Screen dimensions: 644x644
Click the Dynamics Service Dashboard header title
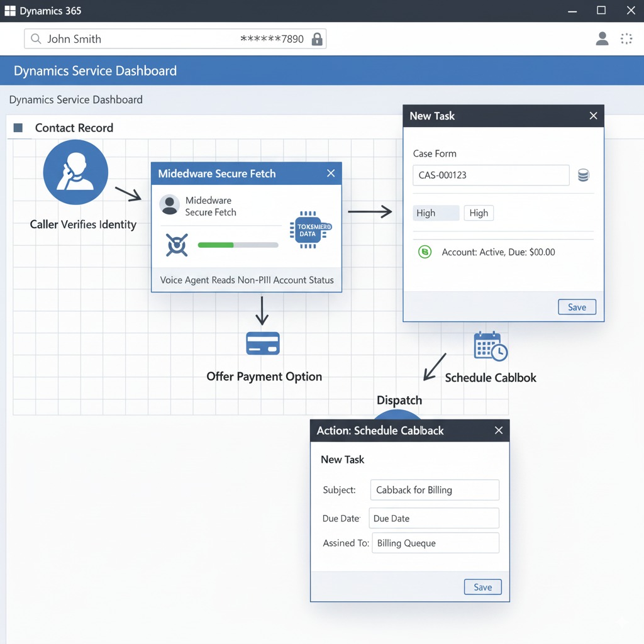pos(96,70)
